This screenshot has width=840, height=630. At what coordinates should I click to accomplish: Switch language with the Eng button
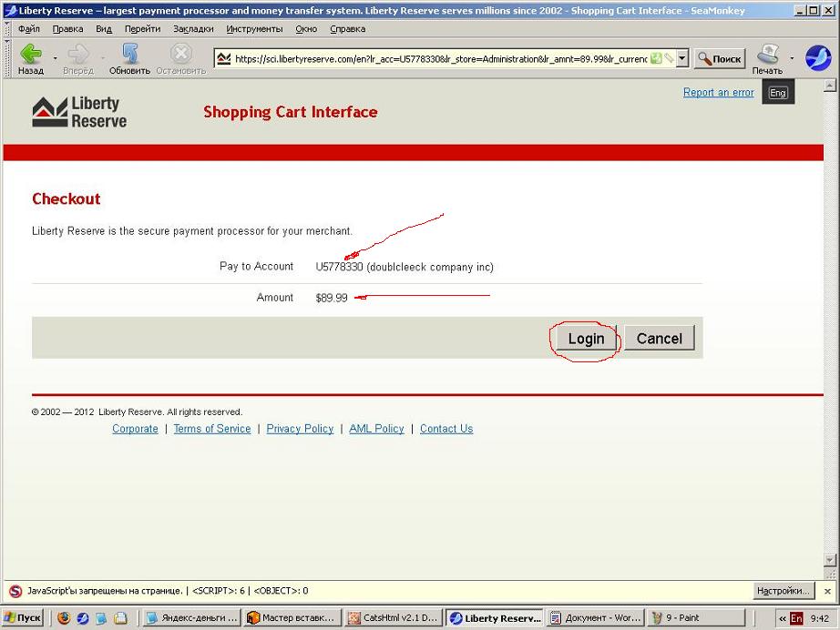778,93
